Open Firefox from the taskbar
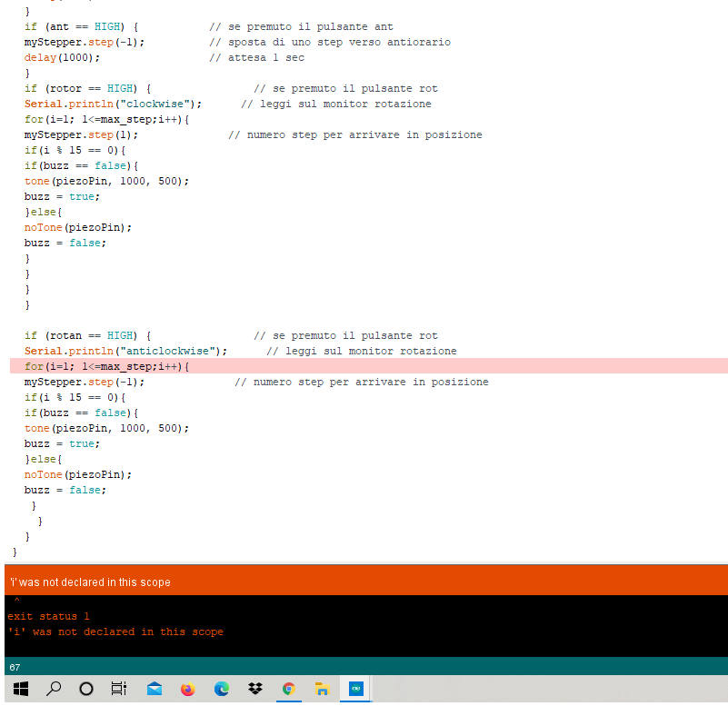This screenshot has height=716, width=728. [188, 689]
